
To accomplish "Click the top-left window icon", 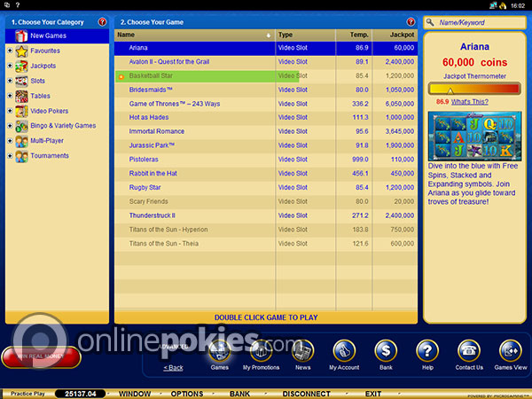I will pyautogui.click(x=7, y=5).
